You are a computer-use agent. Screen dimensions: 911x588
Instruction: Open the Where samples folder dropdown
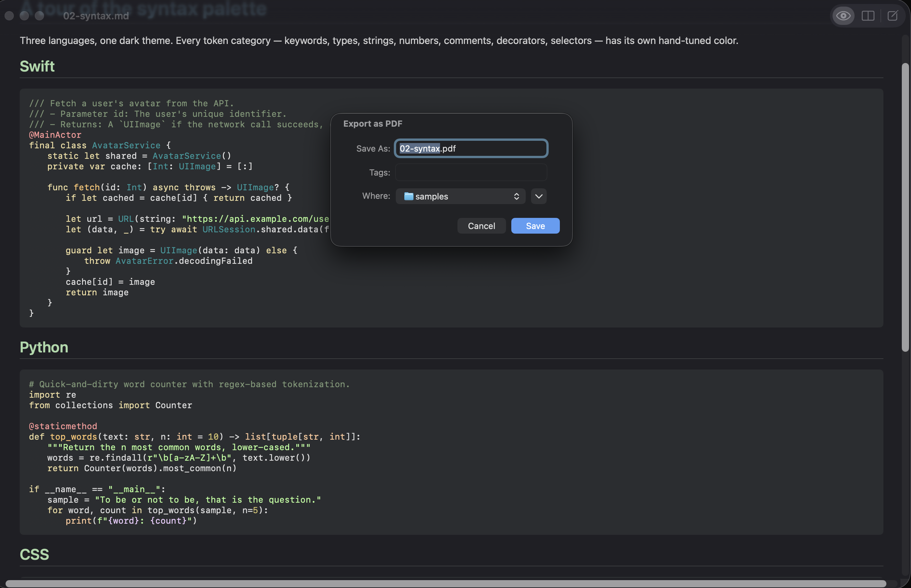460,196
